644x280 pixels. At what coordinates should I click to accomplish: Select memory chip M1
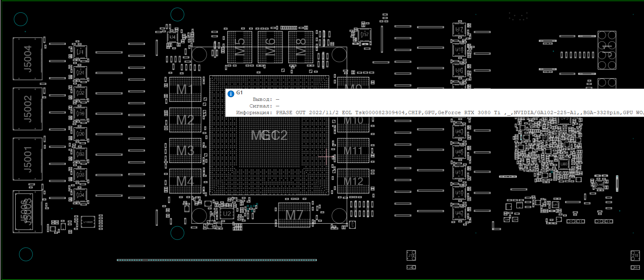(185, 89)
